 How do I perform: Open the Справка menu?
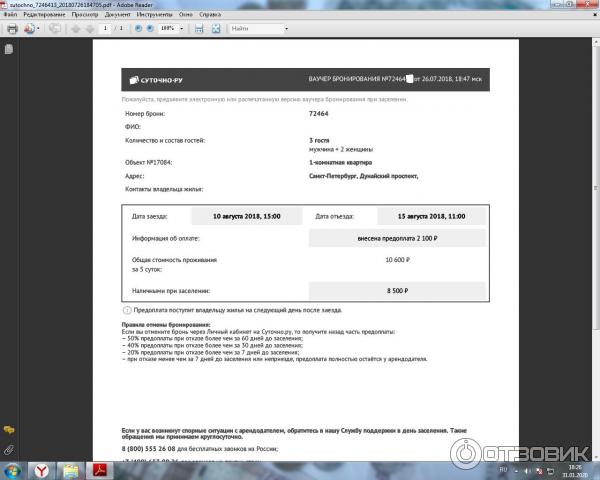tap(210, 16)
